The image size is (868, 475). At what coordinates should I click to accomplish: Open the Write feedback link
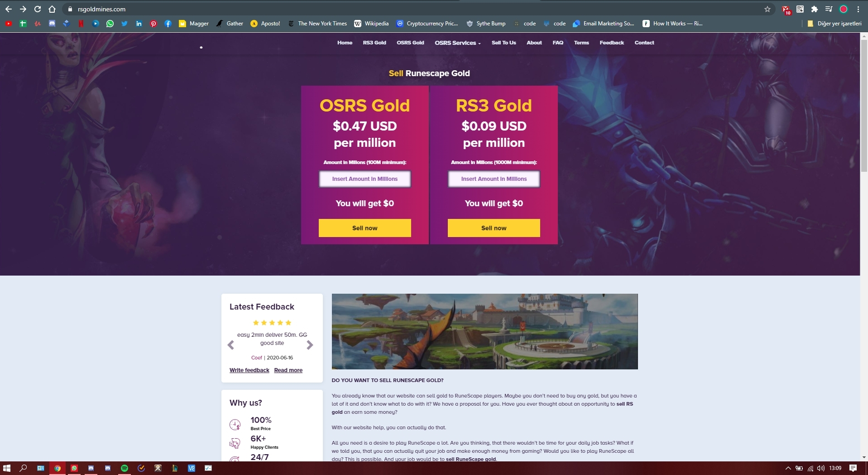pyautogui.click(x=249, y=370)
